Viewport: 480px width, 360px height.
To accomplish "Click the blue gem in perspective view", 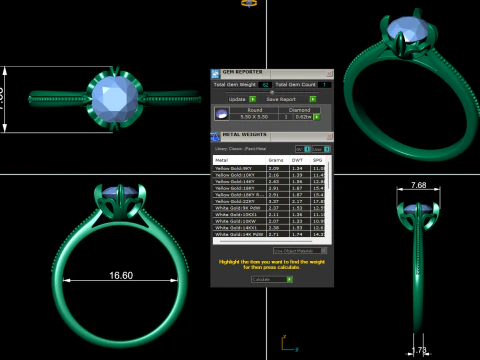I will [x=407, y=30].
